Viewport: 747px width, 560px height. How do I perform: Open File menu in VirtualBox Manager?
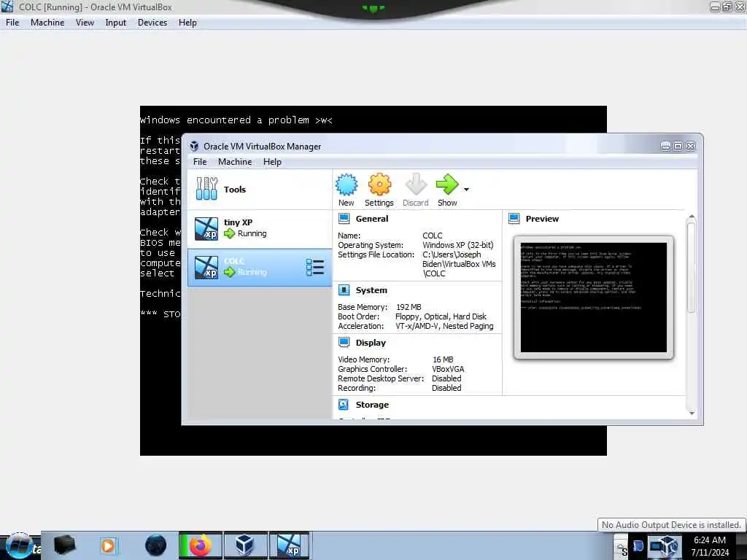200,162
